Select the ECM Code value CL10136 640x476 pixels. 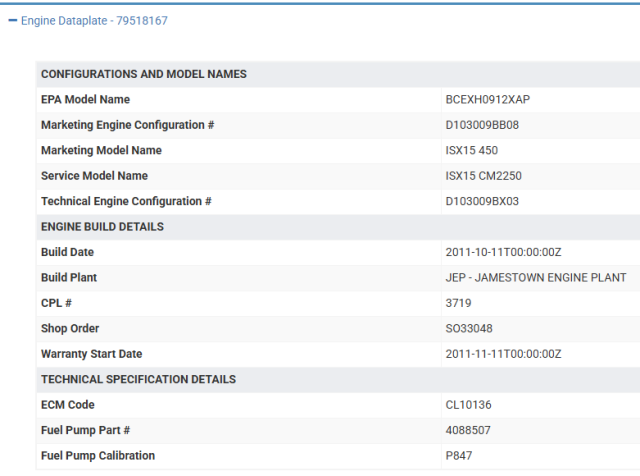468,405
